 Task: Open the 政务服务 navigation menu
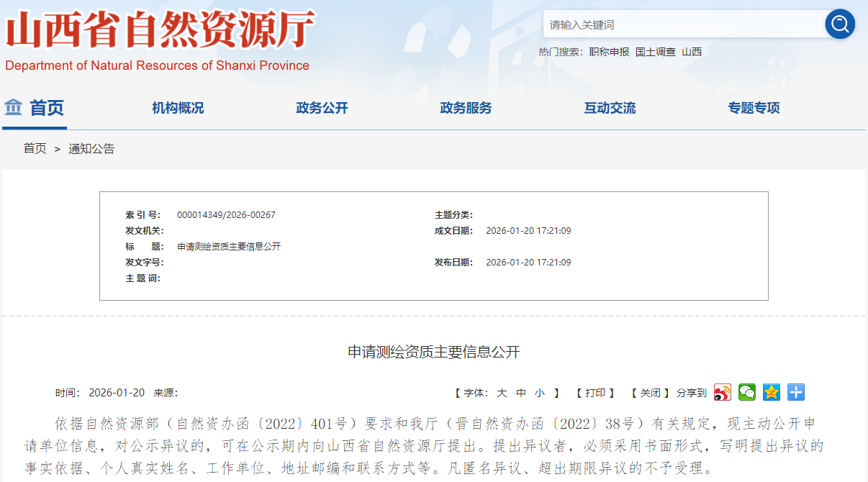coord(464,108)
